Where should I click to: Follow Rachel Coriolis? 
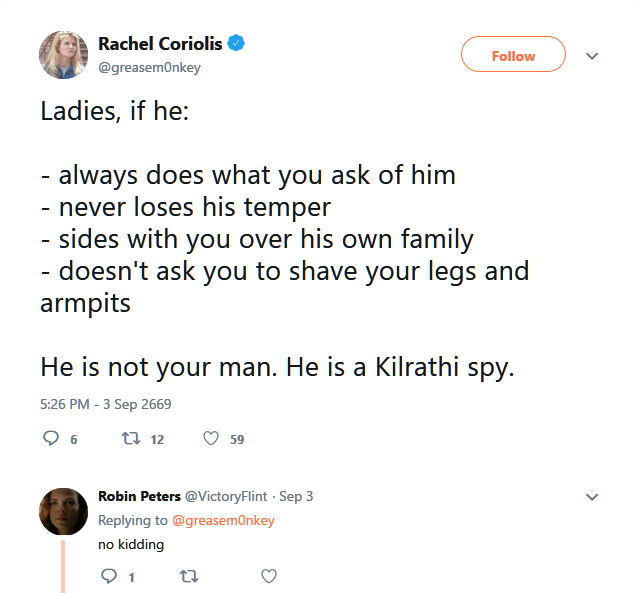tap(513, 56)
